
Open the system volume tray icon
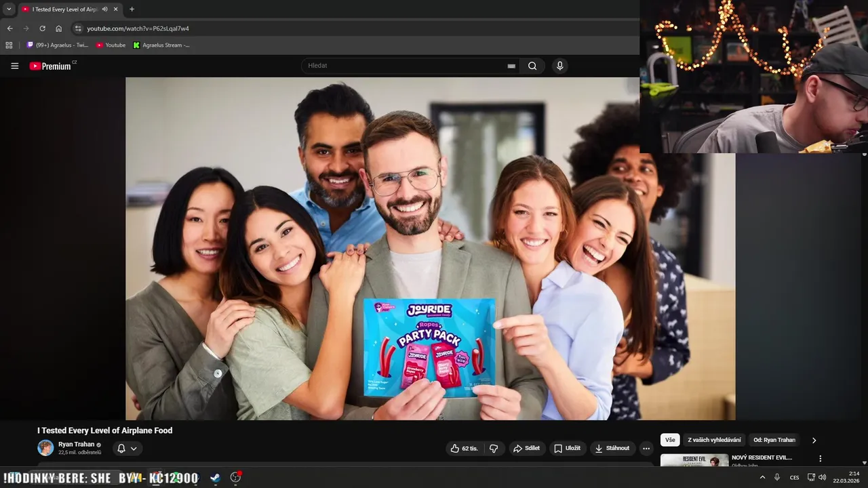[x=823, y=477]
